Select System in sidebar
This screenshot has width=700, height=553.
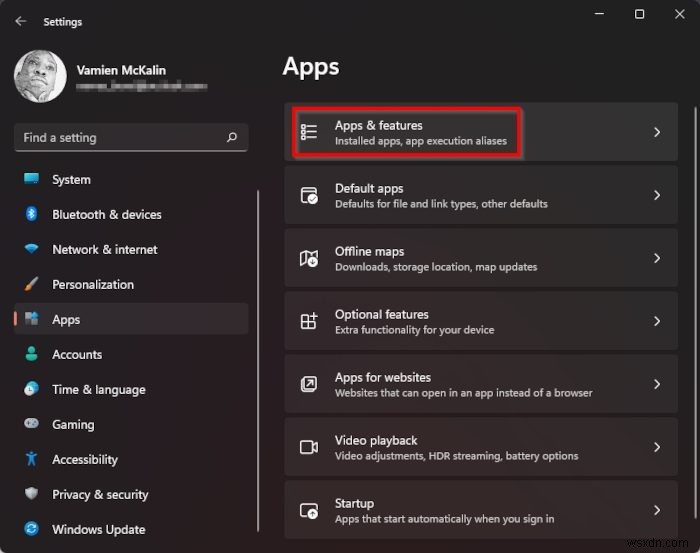pos(131,179)
